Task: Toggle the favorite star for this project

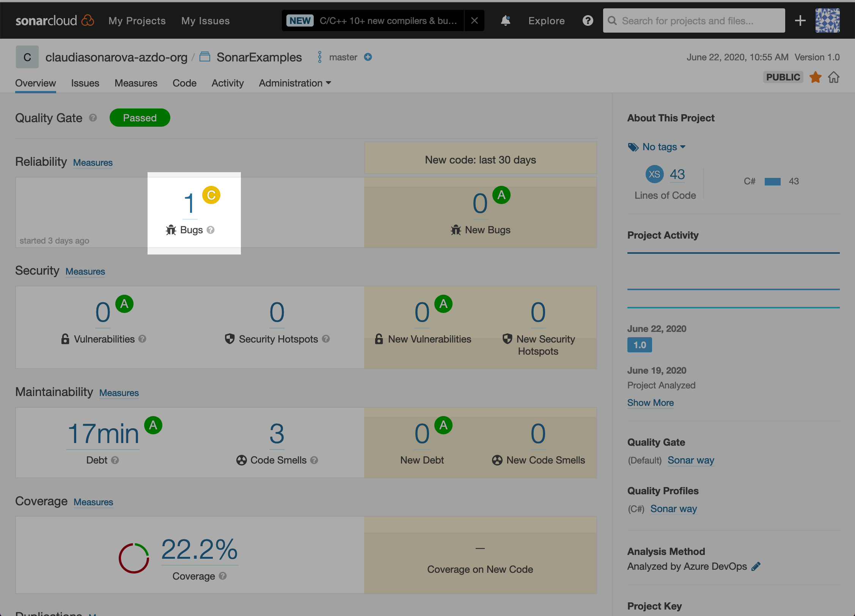Action: coord(815,77)
